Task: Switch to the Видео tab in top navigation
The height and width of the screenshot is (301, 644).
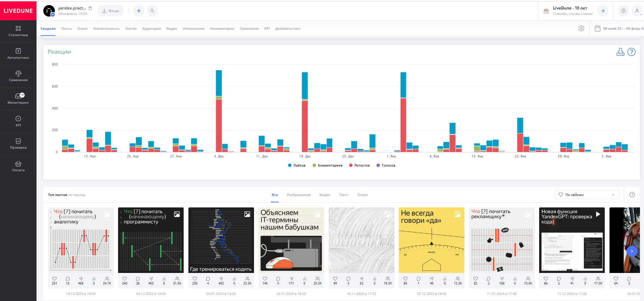Action: 172,29
